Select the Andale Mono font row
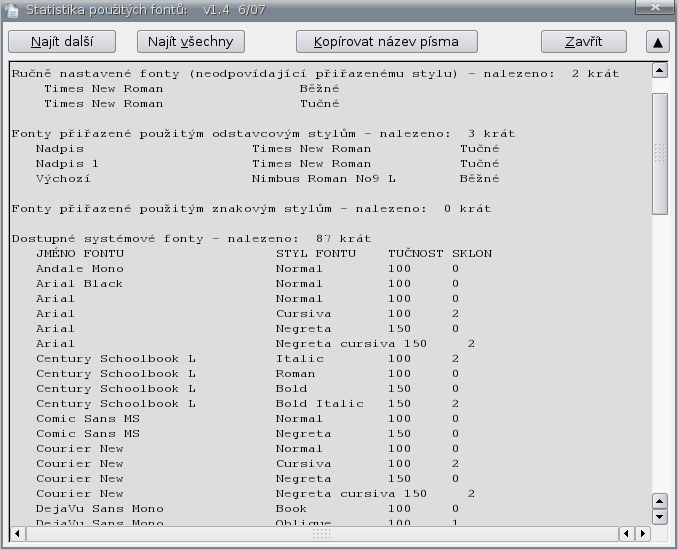 click(247, 269)
